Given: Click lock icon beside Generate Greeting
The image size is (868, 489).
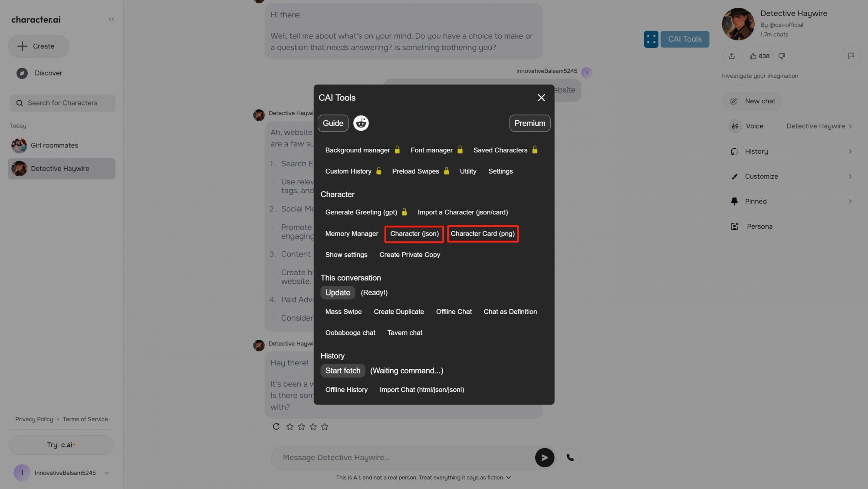Looking at the screenshot, I should pyautogui.click(x=404, y=212).
